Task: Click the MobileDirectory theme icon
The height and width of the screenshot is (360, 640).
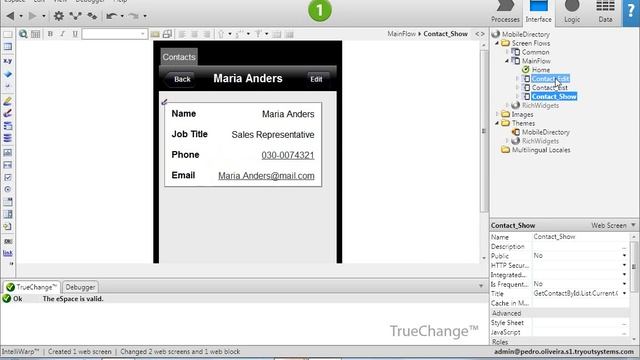Action: click(x=516, y=132)
